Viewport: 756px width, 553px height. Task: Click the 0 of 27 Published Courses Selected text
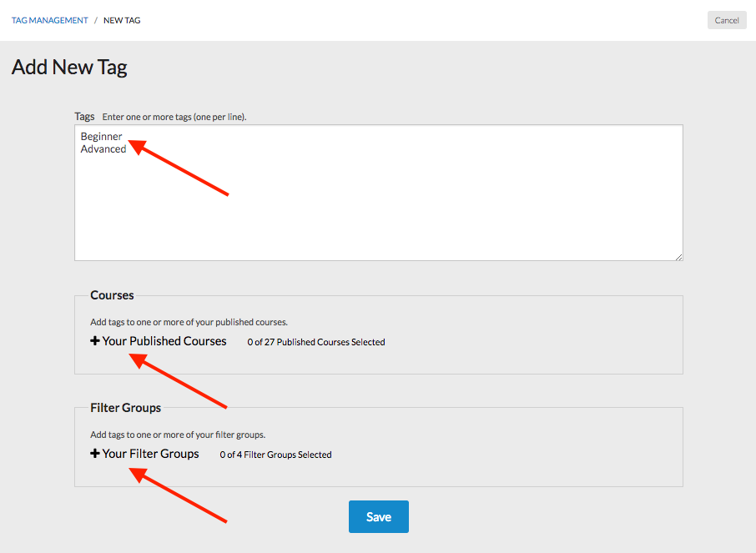[316, 342]
